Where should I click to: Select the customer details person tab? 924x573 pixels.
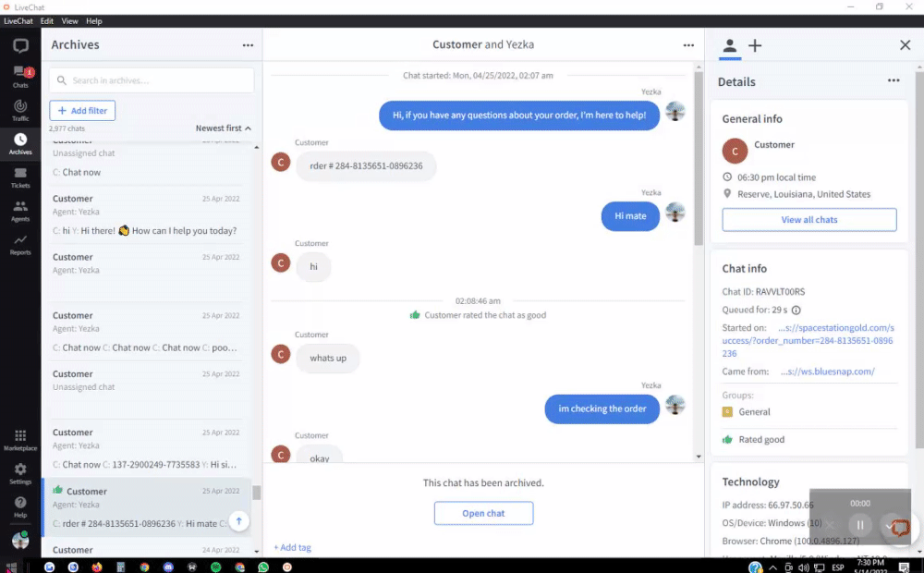[x=730, y=46]
